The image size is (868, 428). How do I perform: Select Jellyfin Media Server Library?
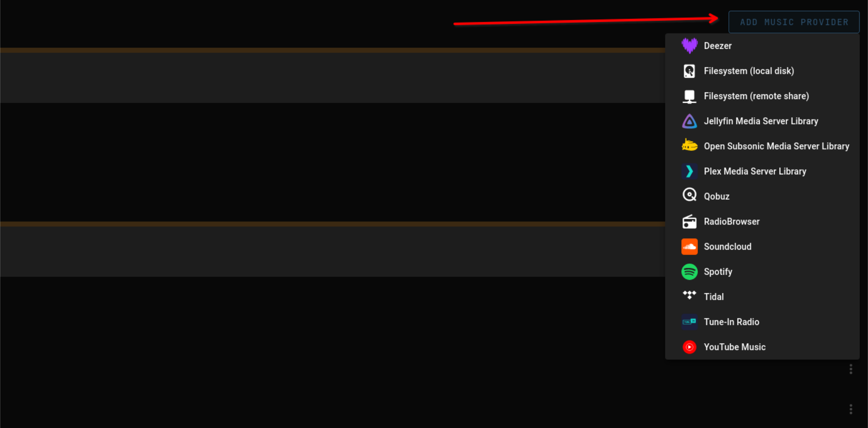click(x=760, y=120)
